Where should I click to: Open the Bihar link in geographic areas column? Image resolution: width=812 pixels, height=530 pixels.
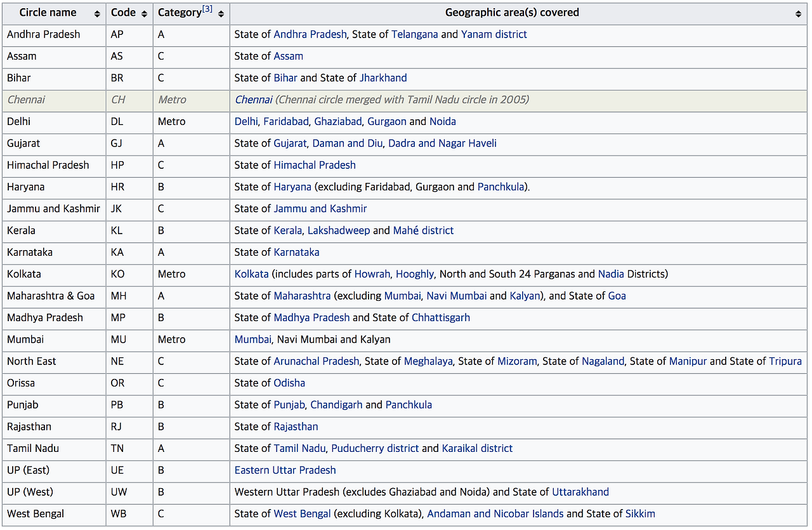pyautogui.click(x=285, y=78)
